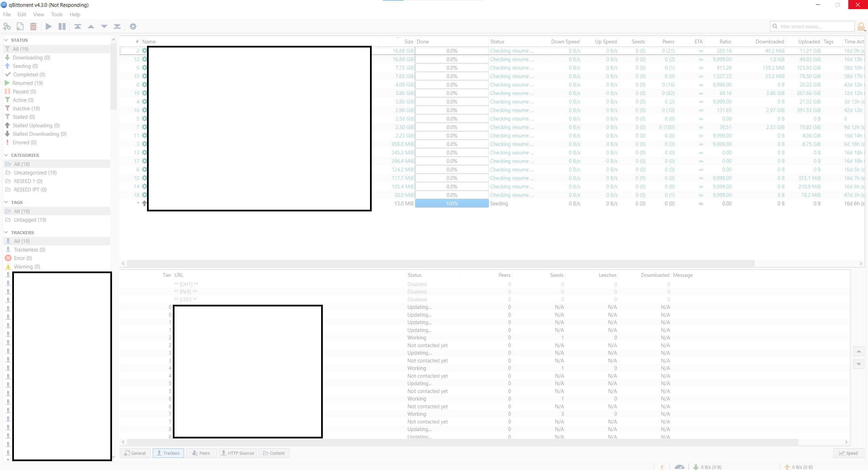The height and width of the screenshot is (470, 868).
Task: Click the seeding torrent's 100% progress bar
Action: pos(451,203)
